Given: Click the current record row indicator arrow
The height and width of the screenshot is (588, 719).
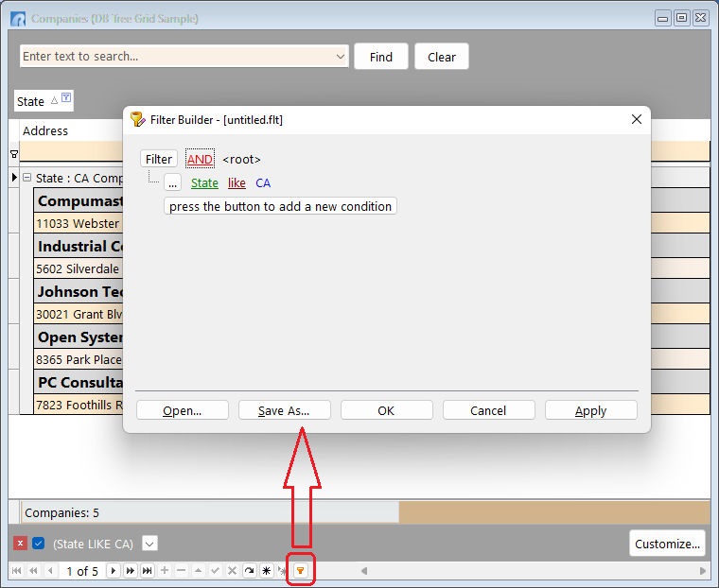Looking at the screenshot, I should click(x=14, y=178).
